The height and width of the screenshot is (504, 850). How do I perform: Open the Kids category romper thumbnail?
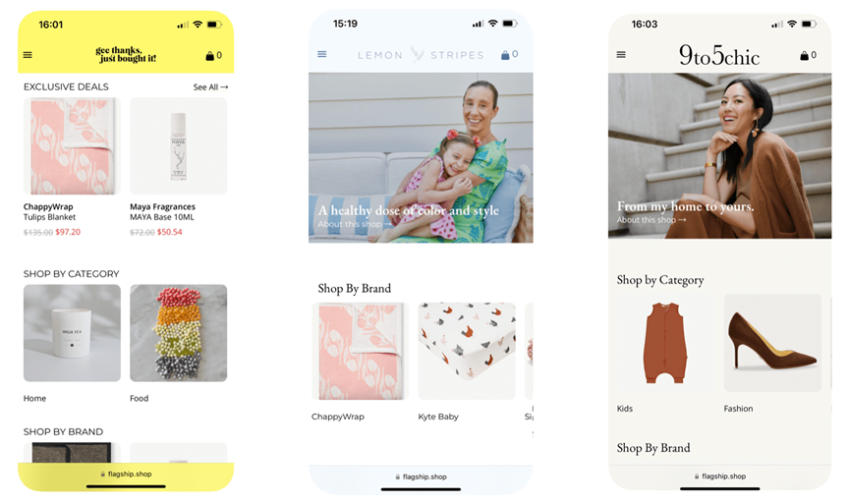665,343
